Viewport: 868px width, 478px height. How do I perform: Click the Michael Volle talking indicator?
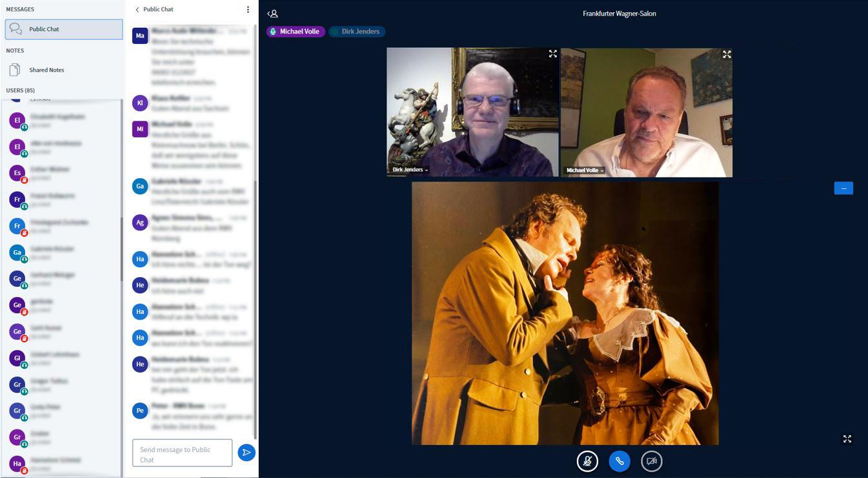(296, 31)
